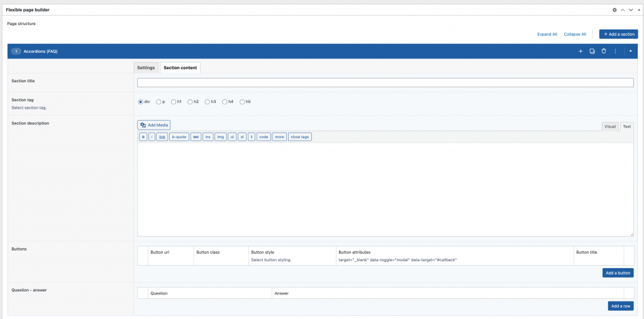Switch editor to Visual tab

[x=610, y=127]
